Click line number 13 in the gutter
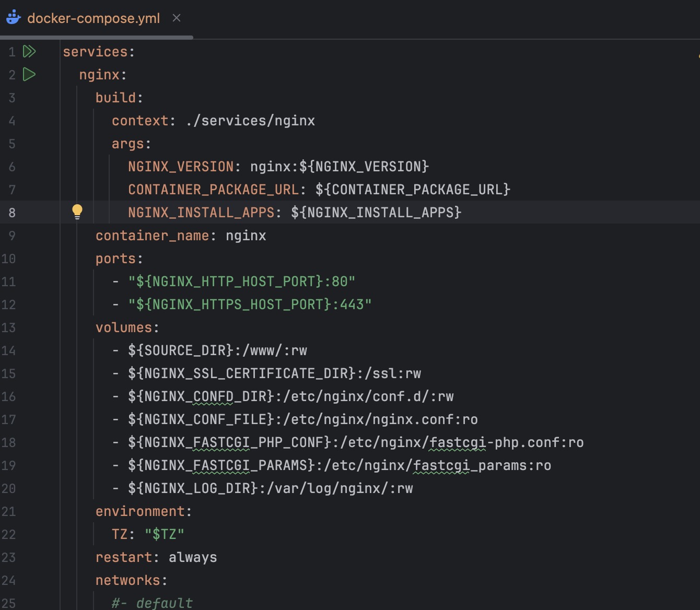This screenshot has width=700, height=610. [8, 327]
